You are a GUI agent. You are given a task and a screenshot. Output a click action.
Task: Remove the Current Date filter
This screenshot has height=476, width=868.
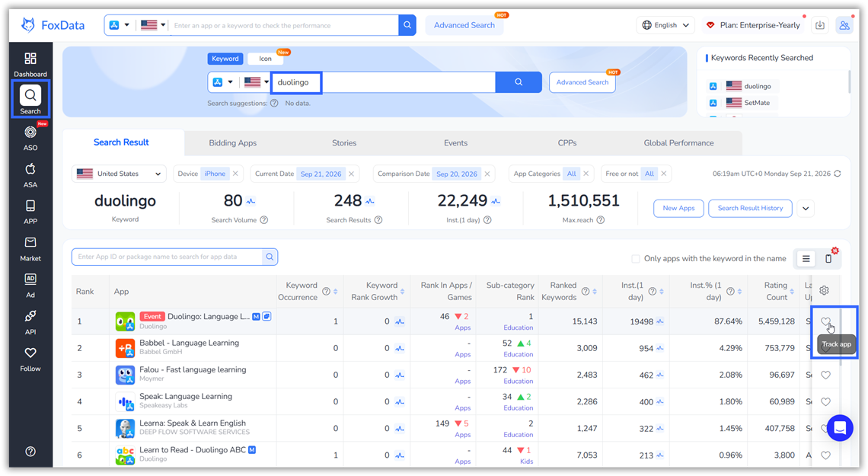pyautogui.click(x=351, y=174)
